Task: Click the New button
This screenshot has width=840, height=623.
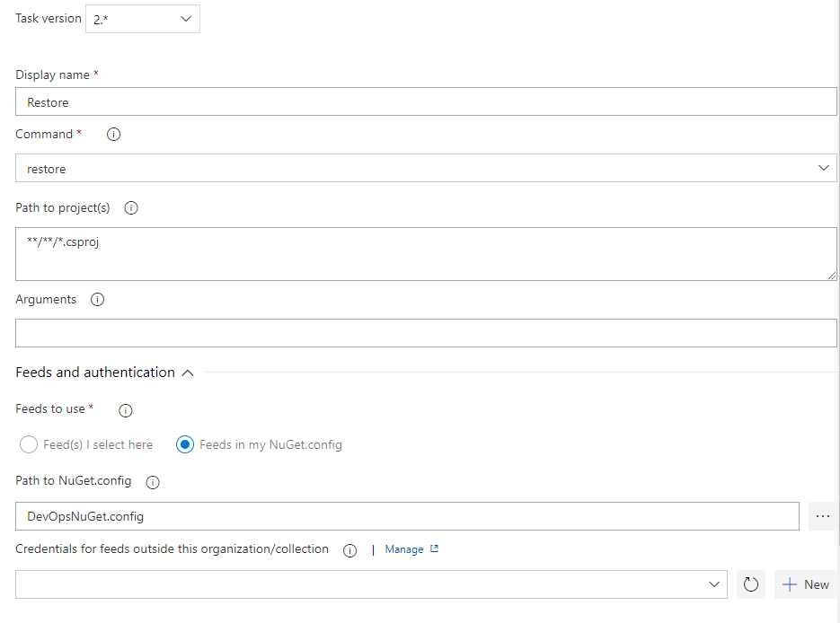Action: coord(806,584)
